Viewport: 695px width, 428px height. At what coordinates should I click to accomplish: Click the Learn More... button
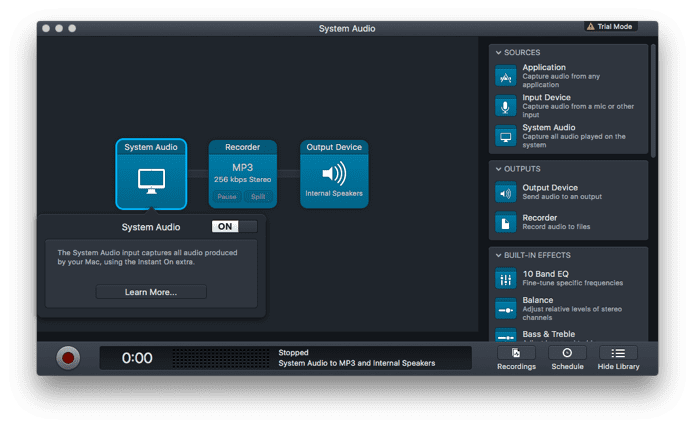pos(151,292)
